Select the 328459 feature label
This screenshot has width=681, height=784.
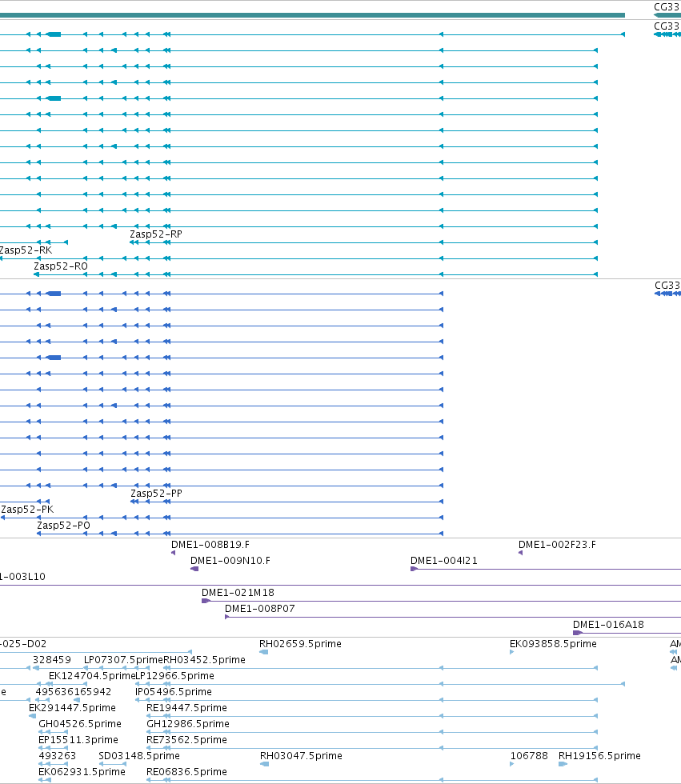[x=52, y=659]
